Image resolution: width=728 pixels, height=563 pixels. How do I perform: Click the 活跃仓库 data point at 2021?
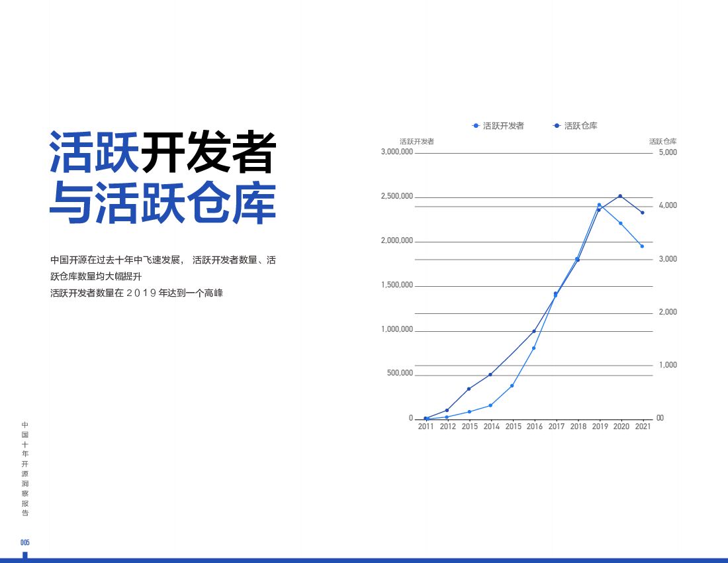pyautogui.click(x=642, y=213)
